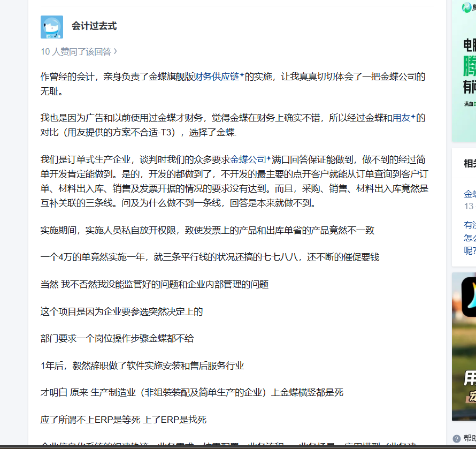Click the paragraph starting 实施期间
Image resolution: width=476 pixels, height=449 pixels.
coord(208,230)
